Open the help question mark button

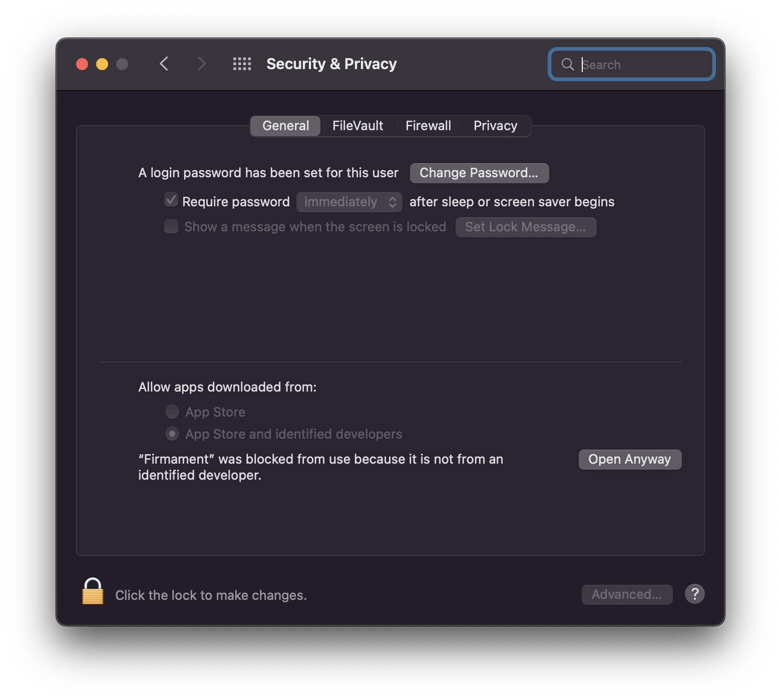[694, 594]
